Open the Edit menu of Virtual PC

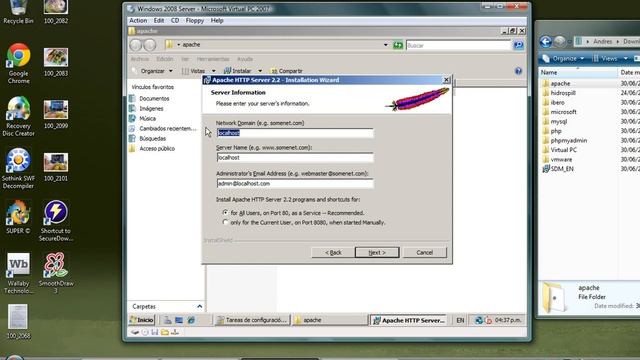(x=159, y=20)
